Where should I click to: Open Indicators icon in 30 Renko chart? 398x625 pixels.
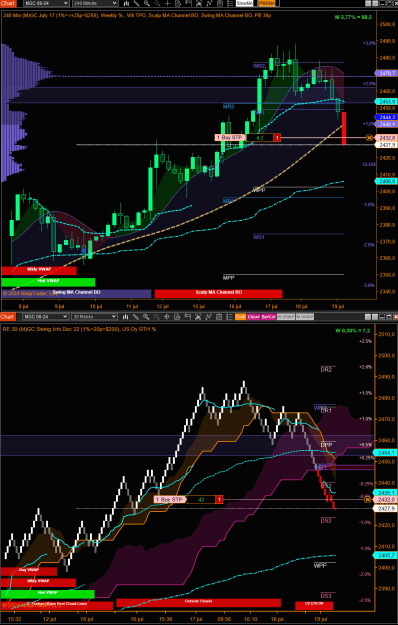pos(208,317)
